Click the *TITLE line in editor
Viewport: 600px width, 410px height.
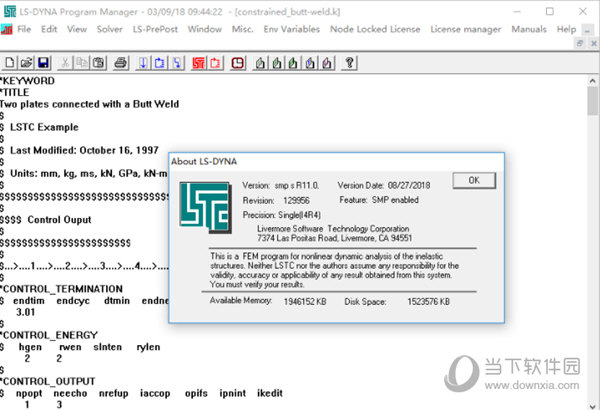coord(15,92)
